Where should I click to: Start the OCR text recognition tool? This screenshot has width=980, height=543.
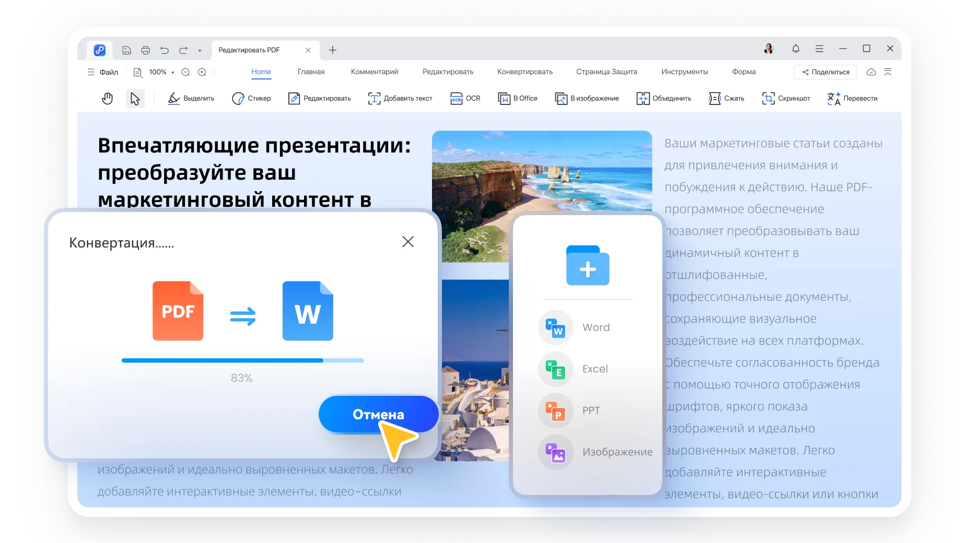[464, 98]
